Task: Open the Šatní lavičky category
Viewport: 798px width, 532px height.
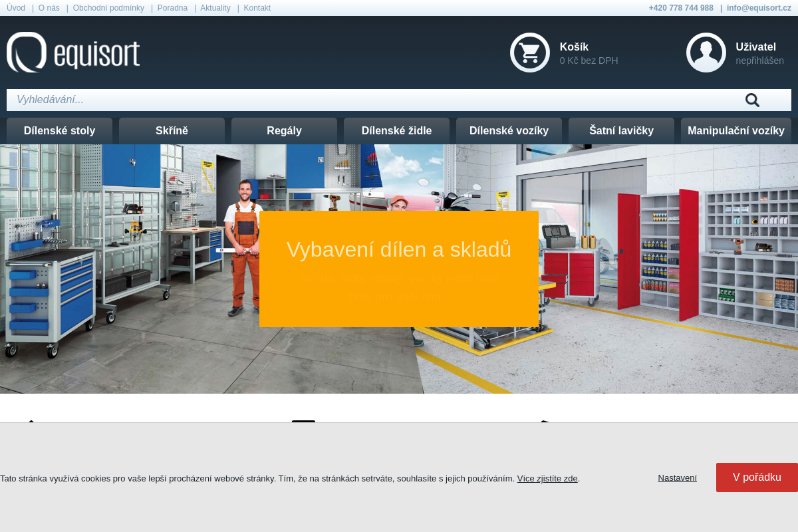Action: point(621,131)
